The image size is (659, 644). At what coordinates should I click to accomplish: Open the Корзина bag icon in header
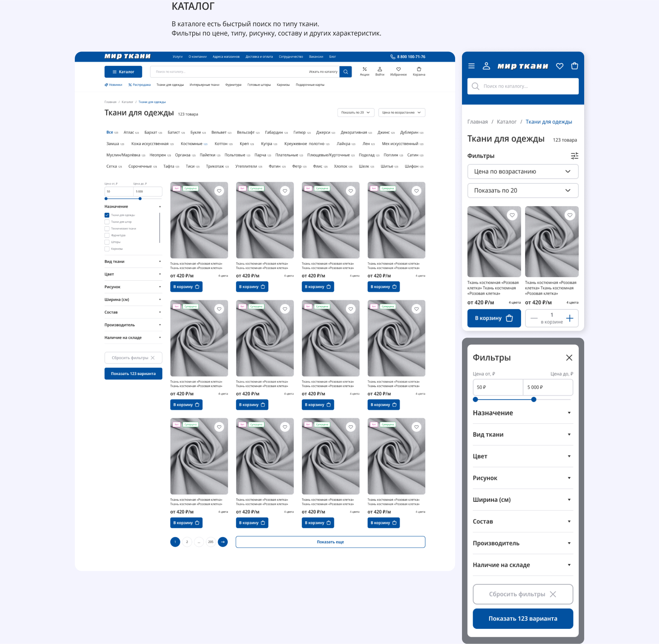click(419, 71)
